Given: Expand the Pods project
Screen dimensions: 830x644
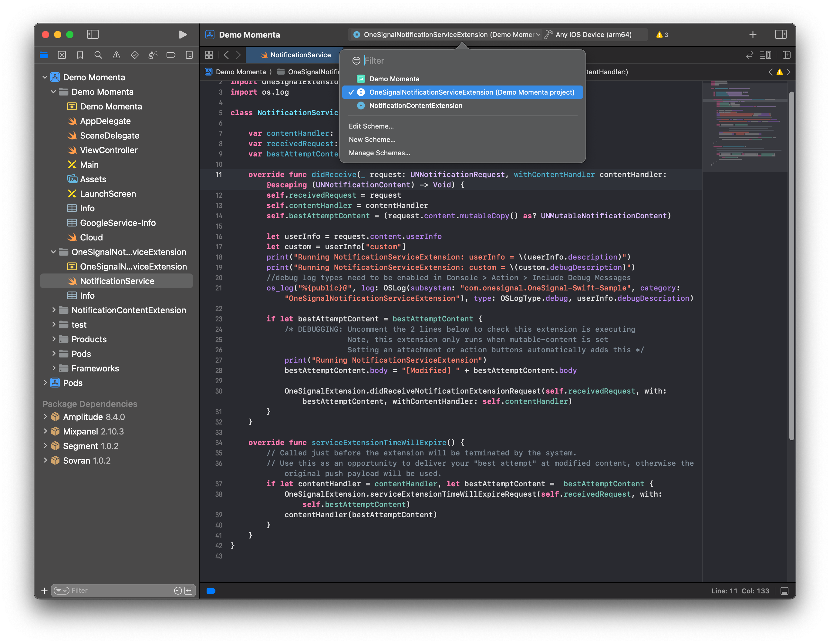Looking at the screenshot, I should (45, 383).
